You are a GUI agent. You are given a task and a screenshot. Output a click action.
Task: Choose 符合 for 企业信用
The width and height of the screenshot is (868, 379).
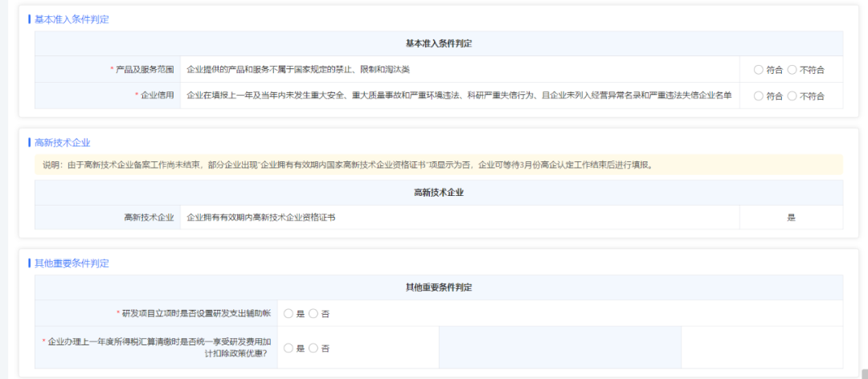759,96
